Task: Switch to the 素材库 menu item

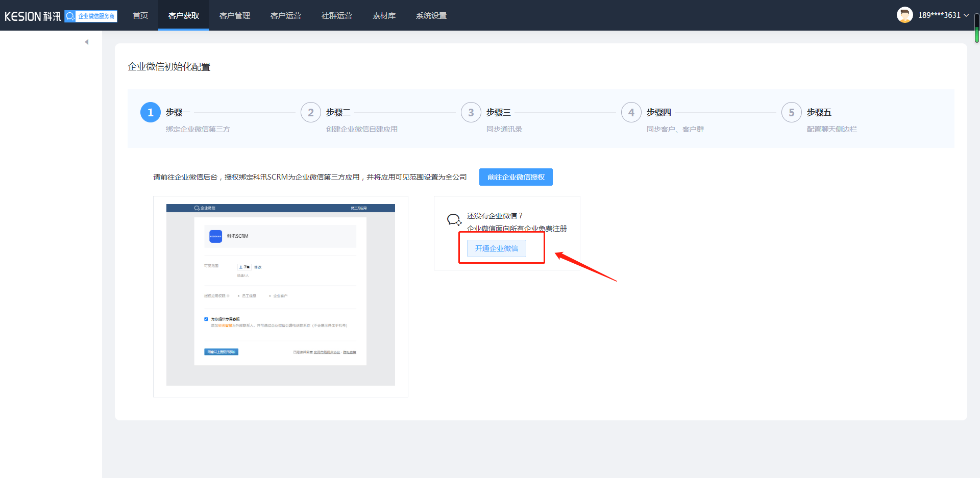Action: coord(384,15)
